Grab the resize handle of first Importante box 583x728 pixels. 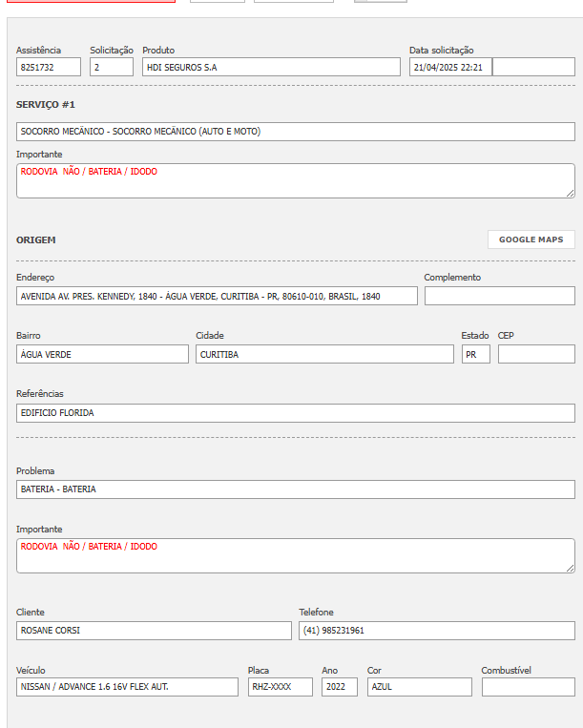tap(570, 193)
